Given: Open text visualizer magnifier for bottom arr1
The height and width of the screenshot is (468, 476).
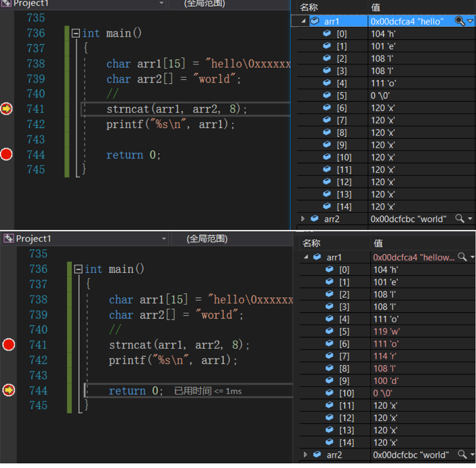Looking at the screenshot, I should 462,257.
